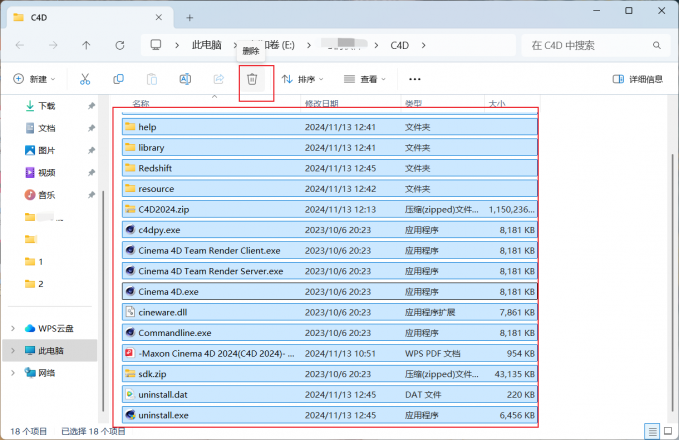Toggle the 详细信息 details pane
Screen dimensions: 679x440
pyautogui.click(x=637, y=79)
